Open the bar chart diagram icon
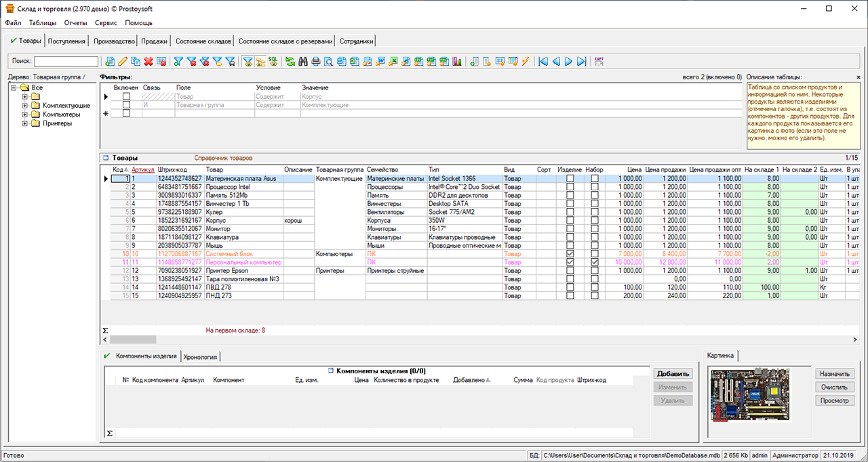The height and width of the screenshot is (462, 868). click(457, 62)
